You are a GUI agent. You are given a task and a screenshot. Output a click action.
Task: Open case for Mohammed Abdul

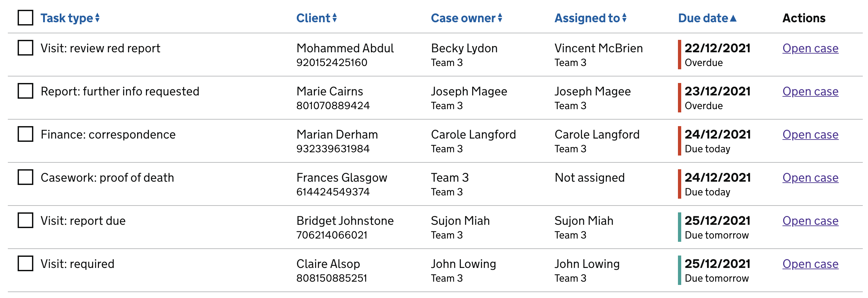(810, 48)
